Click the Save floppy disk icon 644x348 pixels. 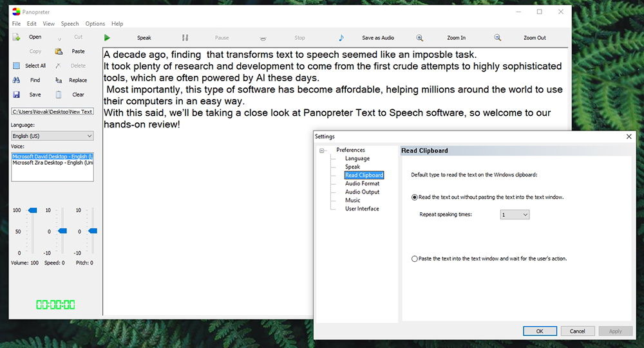[x=17, y=95]
